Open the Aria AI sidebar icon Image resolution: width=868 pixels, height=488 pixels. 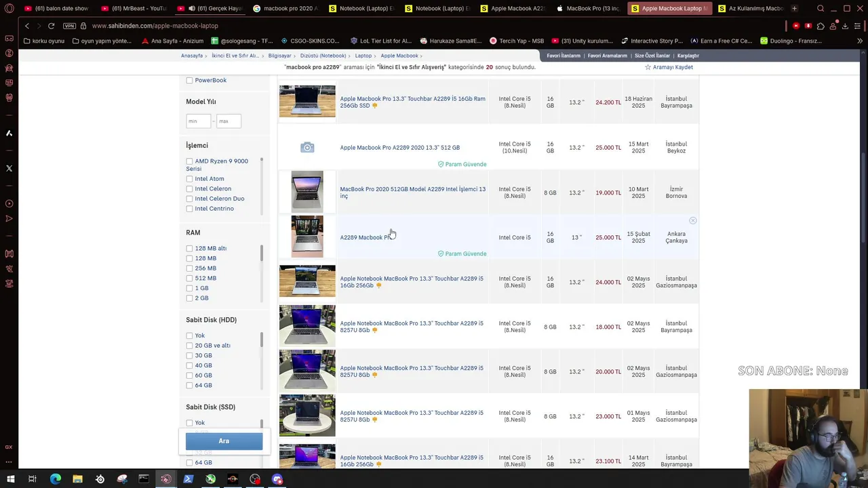[9, 134]
